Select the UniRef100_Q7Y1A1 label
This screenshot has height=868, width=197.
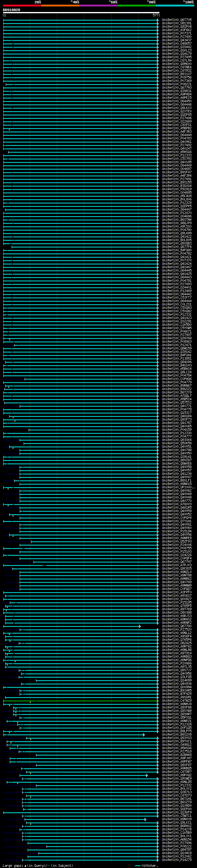pos(177,521)
